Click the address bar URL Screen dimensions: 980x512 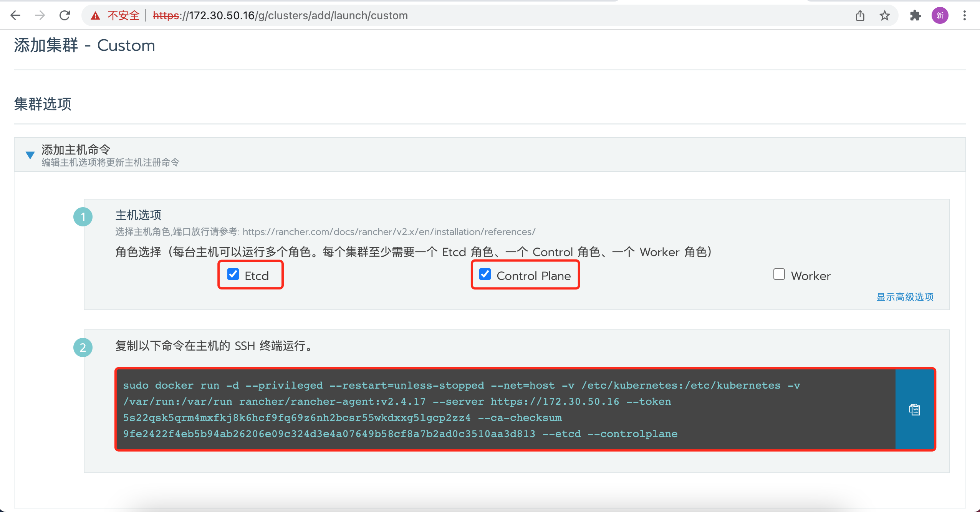[x=280, y=15]
